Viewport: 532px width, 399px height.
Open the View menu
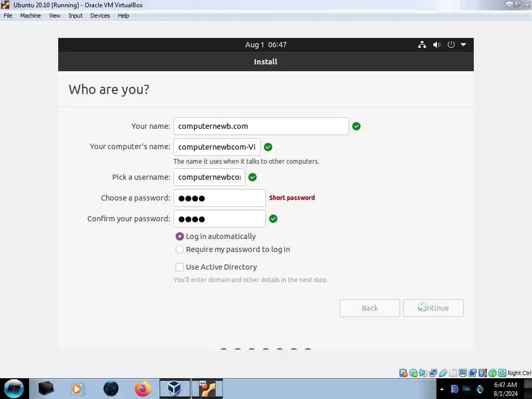[x=55, y=16]
